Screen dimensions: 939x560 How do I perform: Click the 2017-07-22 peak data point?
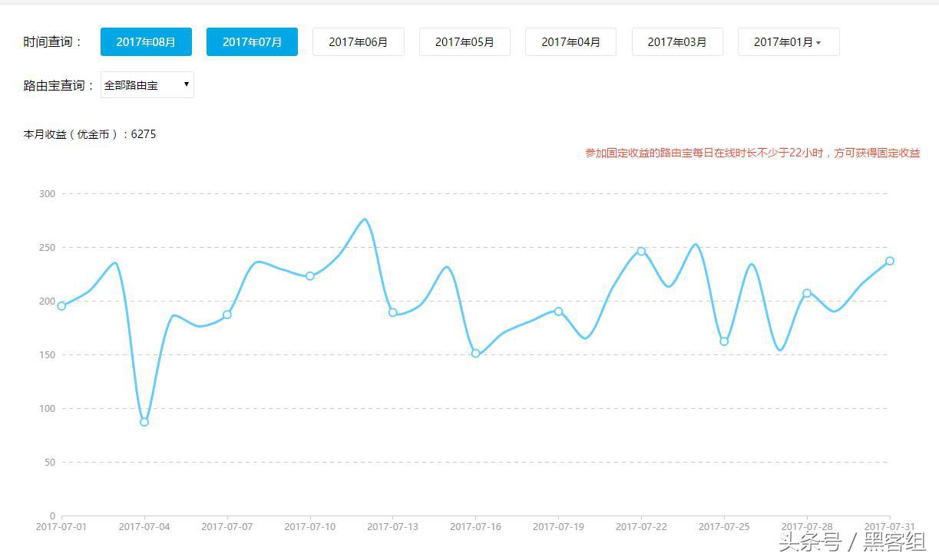tap(641, 251)
